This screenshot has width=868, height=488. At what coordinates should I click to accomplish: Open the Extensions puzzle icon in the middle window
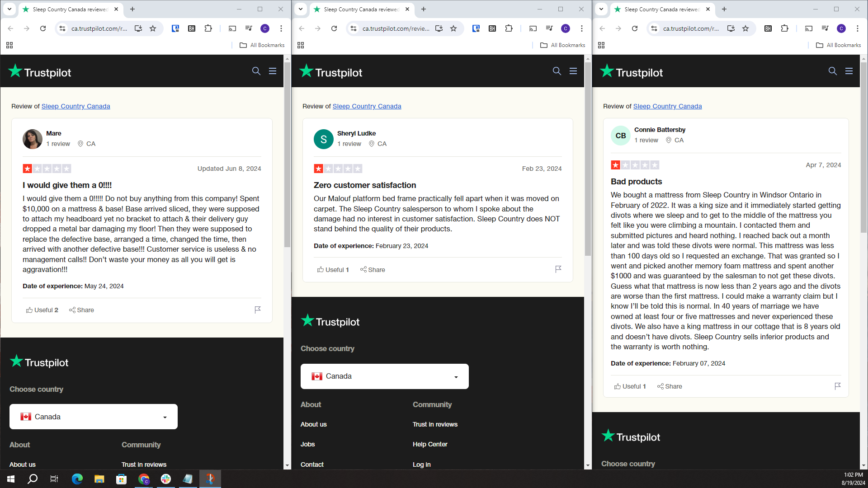pos(509,28)
